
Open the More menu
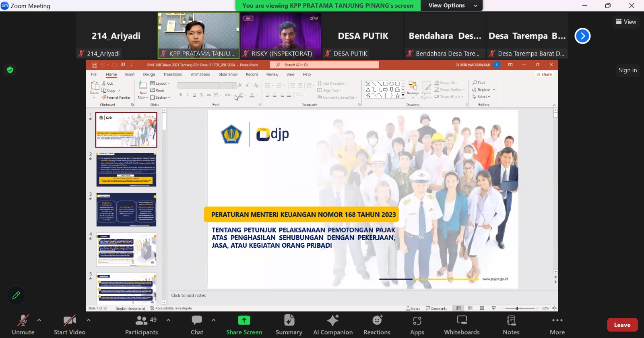[557, 325]
